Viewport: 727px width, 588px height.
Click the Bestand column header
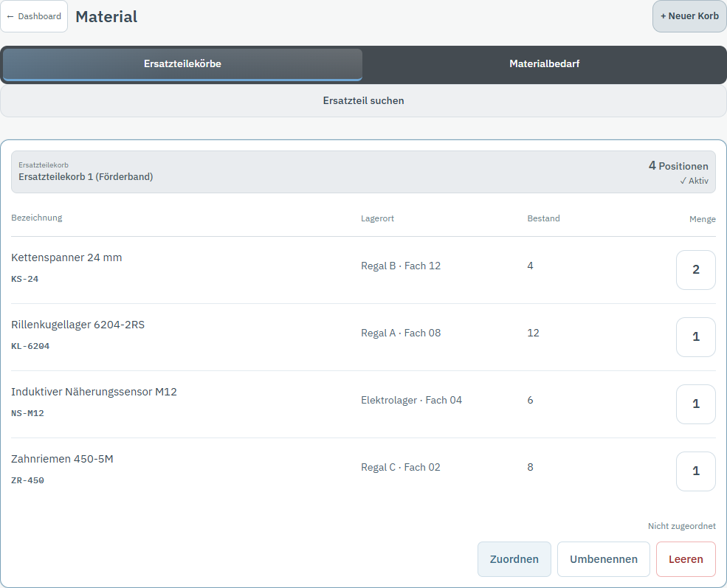click(x=543, y=218)
